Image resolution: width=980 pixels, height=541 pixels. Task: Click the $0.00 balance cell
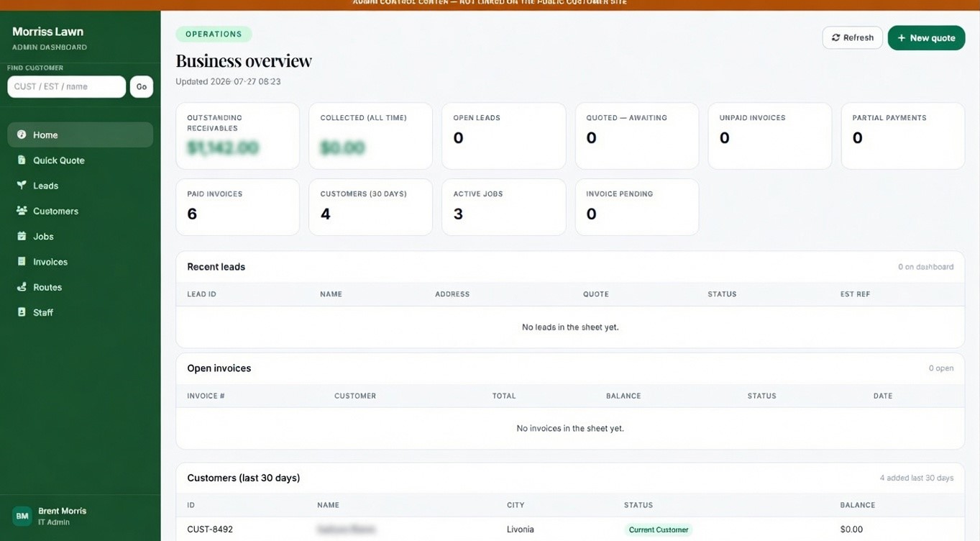[851, 529]
